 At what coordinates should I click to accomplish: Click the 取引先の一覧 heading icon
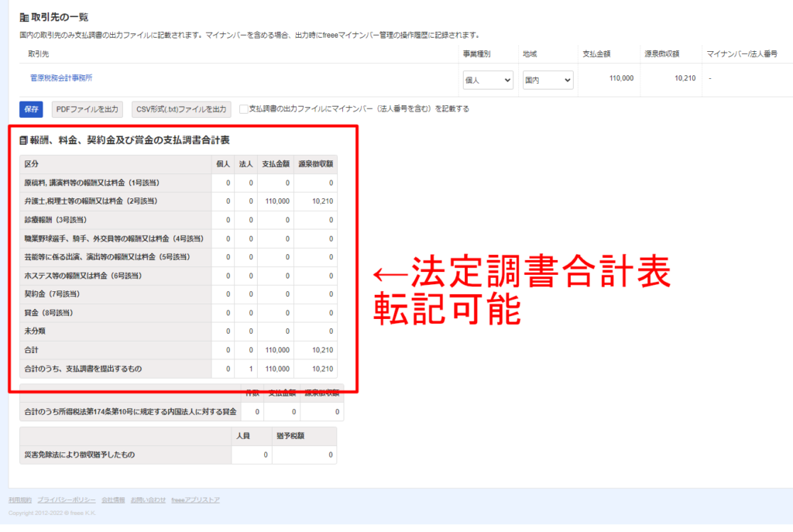pyautogui.click(x=23, y=16)
